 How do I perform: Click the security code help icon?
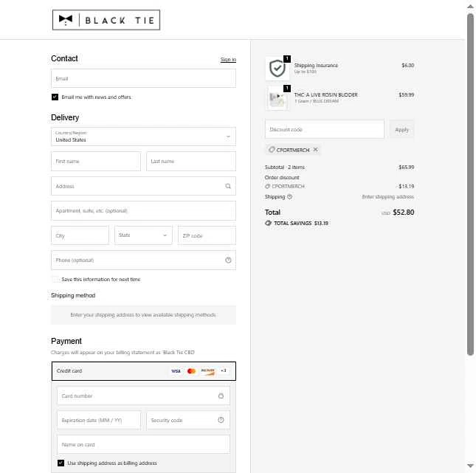pyautogui.click(x=221, y=420)
